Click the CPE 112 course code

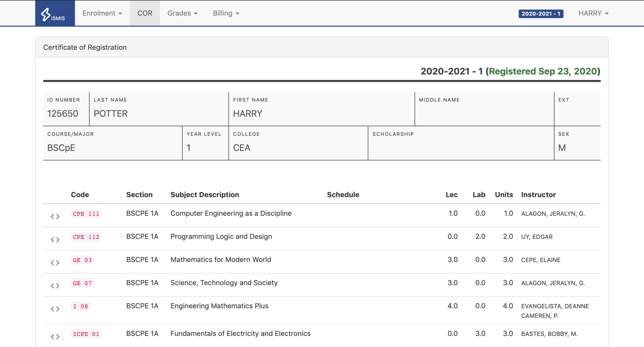(x=86, y=237)
